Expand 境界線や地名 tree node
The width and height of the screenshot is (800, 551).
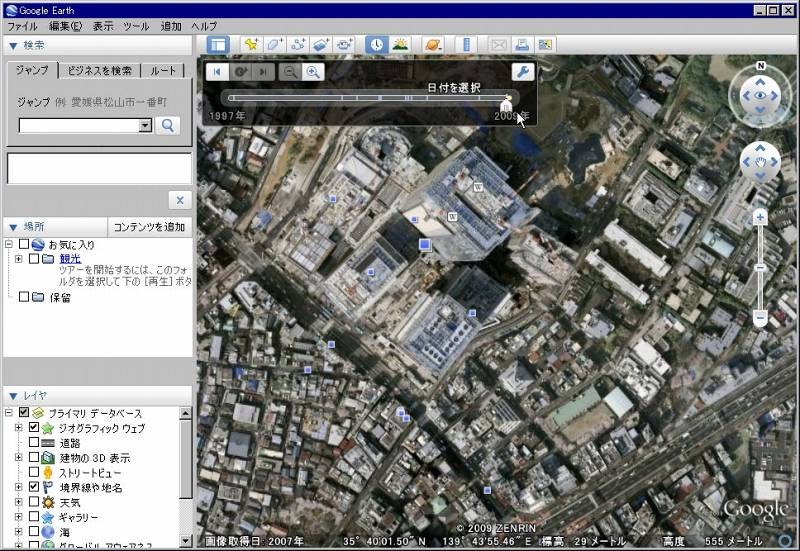click(19, 487)
